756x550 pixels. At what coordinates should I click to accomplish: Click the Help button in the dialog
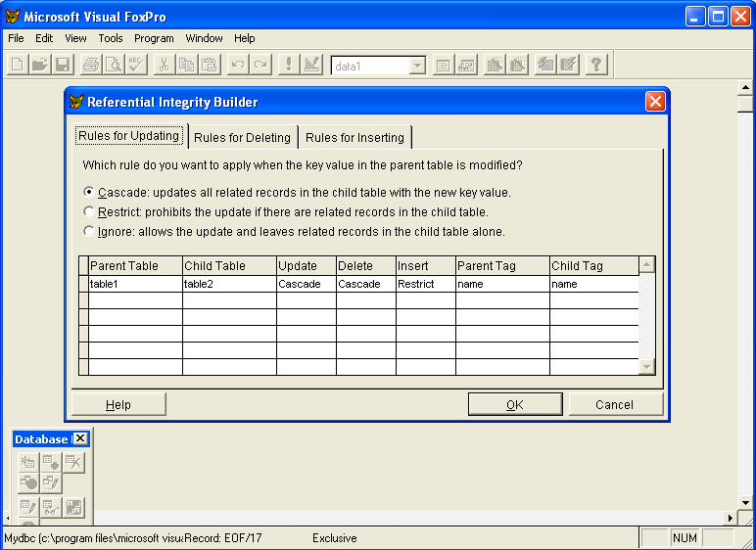118,404
